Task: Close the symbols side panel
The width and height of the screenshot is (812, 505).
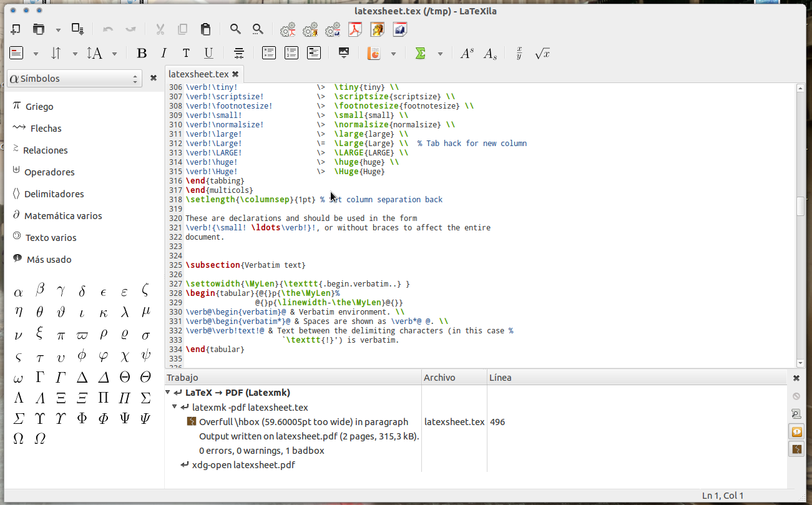Action: (x=154, y=79)
